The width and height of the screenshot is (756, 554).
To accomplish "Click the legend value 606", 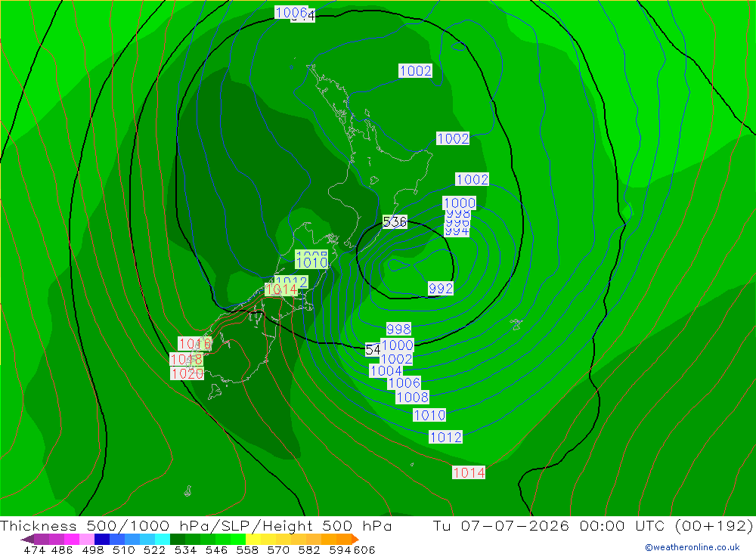I will (x=364, y=549).
